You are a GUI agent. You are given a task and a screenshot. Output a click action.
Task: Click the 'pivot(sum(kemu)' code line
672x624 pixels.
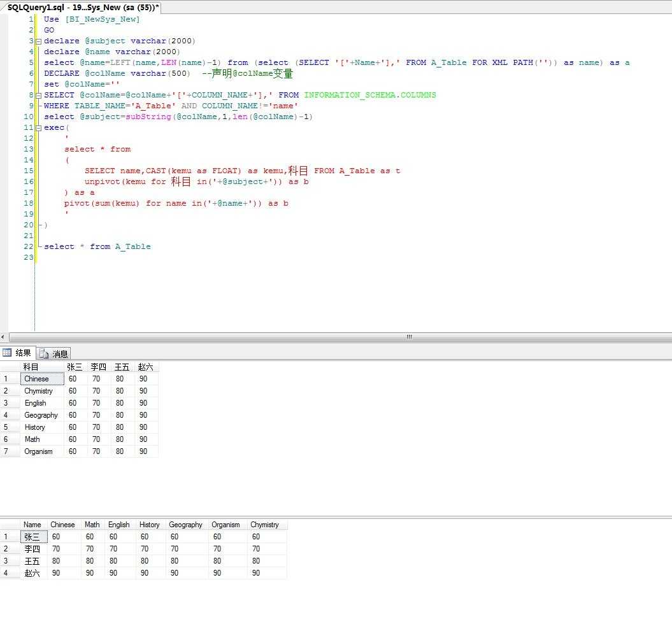[x=176, y=203]
